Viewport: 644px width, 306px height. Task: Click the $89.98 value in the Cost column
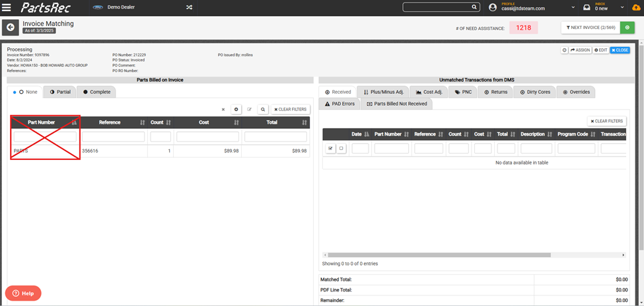point(231,151)
